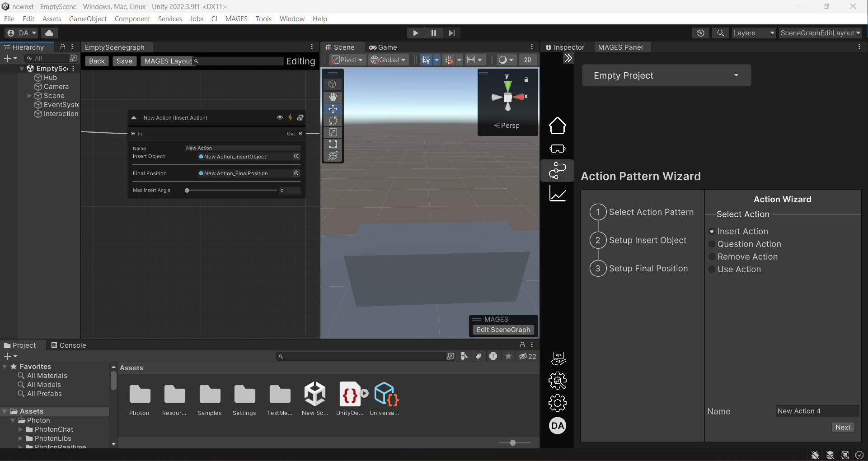
Task: Click the Edit SceneGraph button
Action: click(503, 330)
